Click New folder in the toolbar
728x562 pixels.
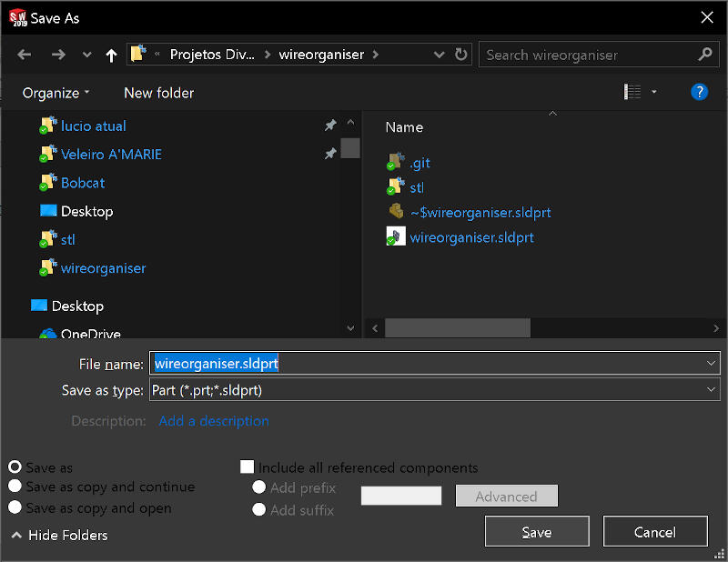[158, 93]
